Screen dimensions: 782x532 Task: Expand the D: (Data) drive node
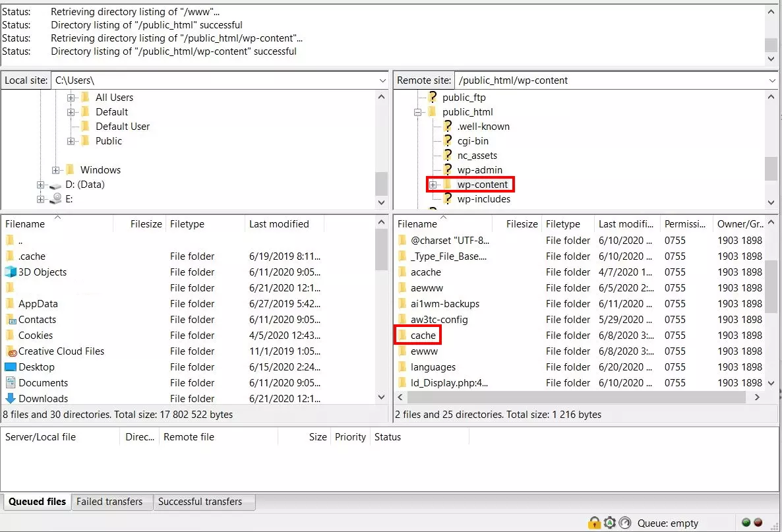pyautogui.click(x=40, y=185)
